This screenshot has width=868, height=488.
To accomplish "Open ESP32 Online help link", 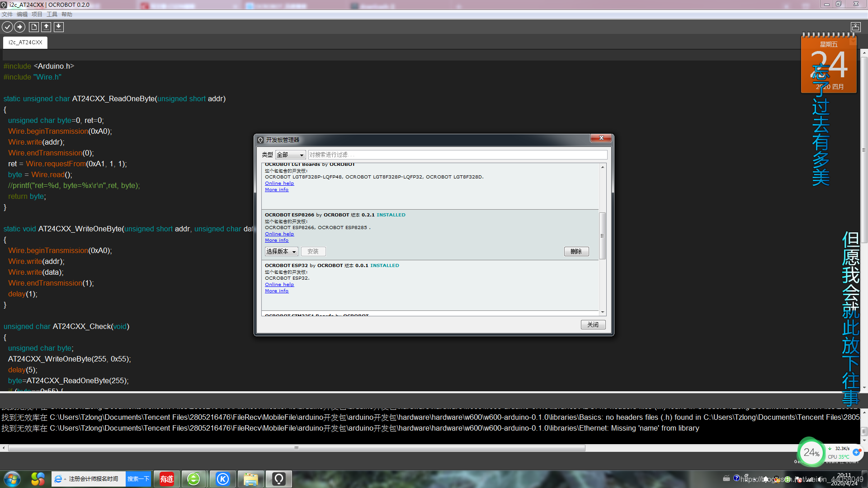I will click(279, 285).
